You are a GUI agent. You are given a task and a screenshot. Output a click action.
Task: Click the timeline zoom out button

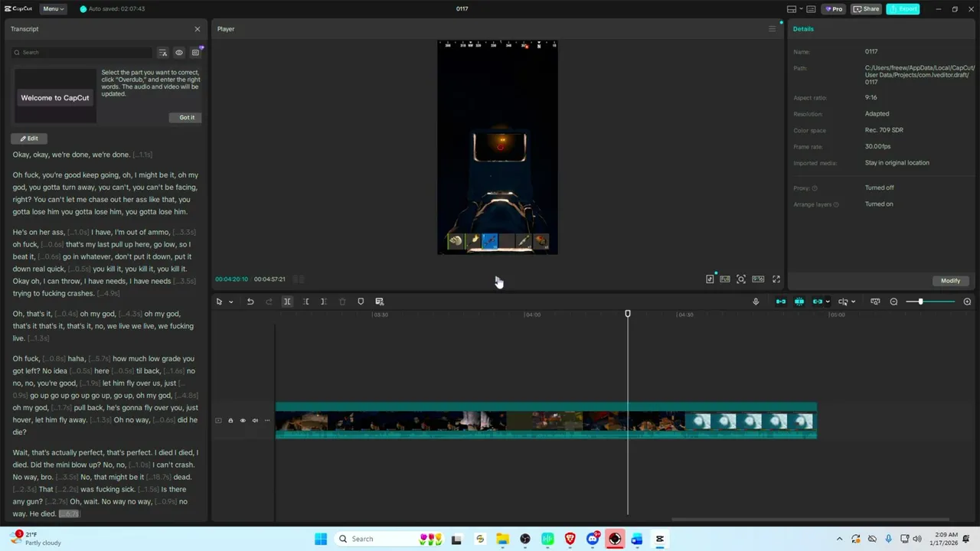[x=893, y=302]
